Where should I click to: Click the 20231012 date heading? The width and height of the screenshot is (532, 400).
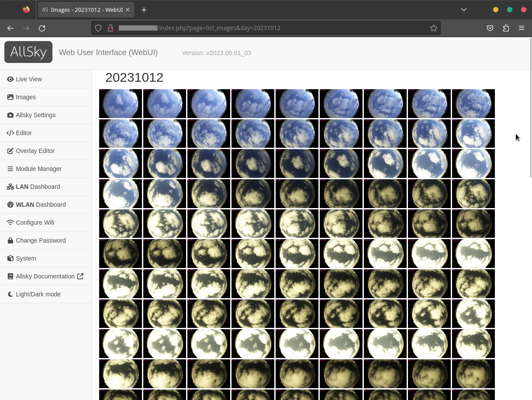point(134,77)
